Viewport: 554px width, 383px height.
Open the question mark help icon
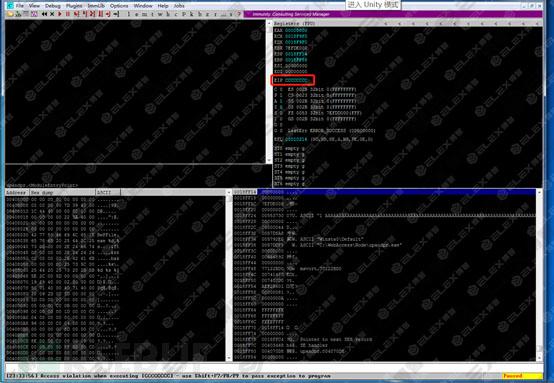(x=239, y=14)
